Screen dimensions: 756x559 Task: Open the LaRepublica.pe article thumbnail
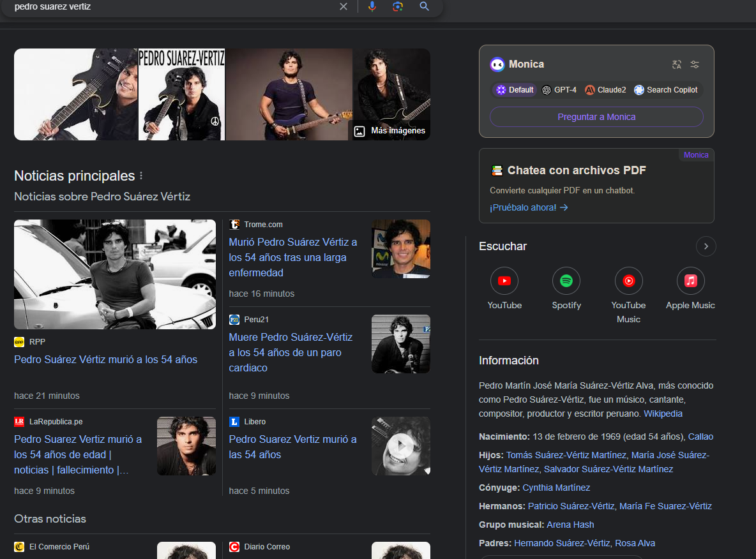point(186,446)
